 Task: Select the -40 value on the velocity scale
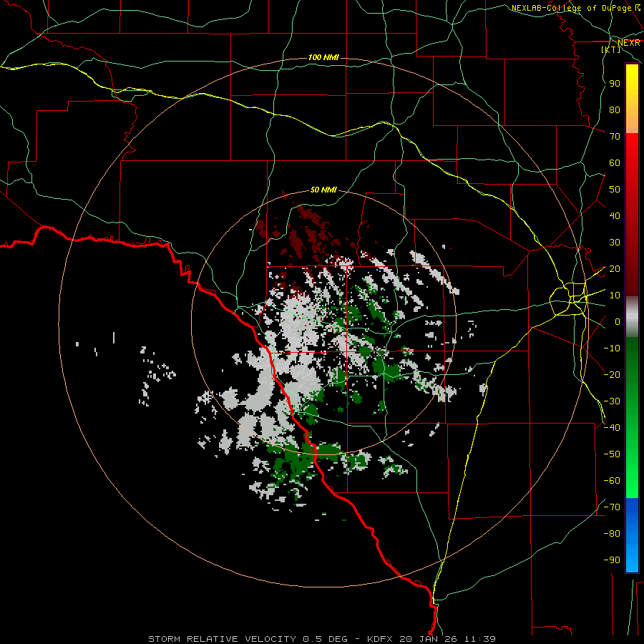click(612, 428)
